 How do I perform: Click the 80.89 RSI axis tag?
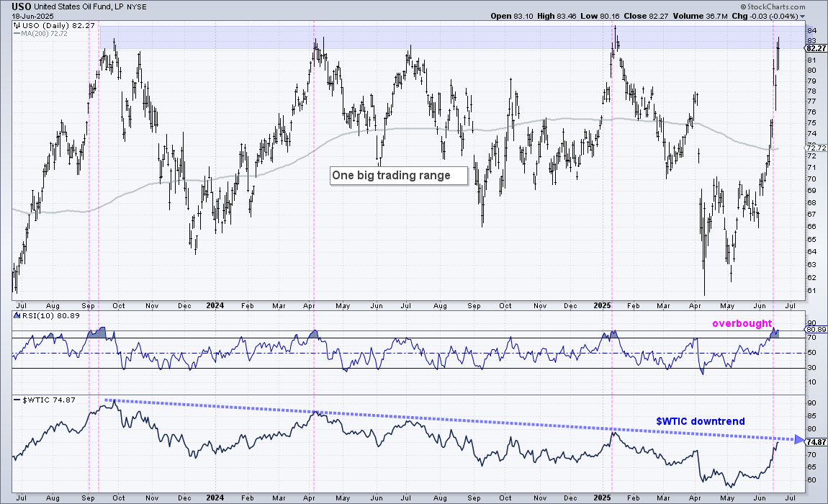[816, 330]
